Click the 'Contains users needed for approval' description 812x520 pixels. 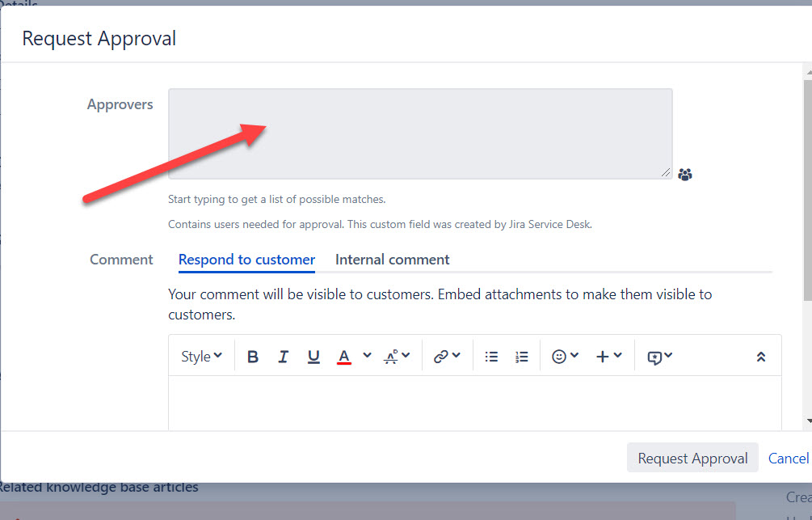[380, 225]
